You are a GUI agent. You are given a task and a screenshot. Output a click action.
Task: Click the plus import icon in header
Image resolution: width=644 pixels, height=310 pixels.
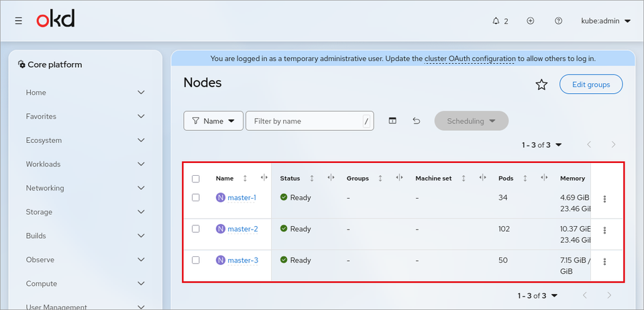click(530, 21)
